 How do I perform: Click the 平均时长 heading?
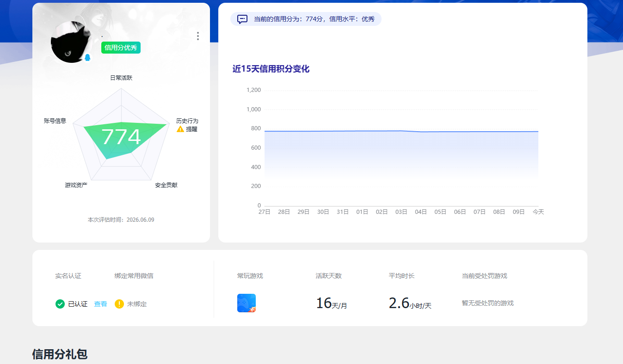tap(402, 276)
